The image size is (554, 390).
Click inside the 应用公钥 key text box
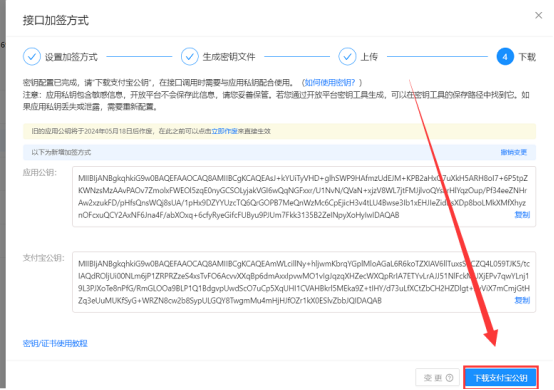304,196
